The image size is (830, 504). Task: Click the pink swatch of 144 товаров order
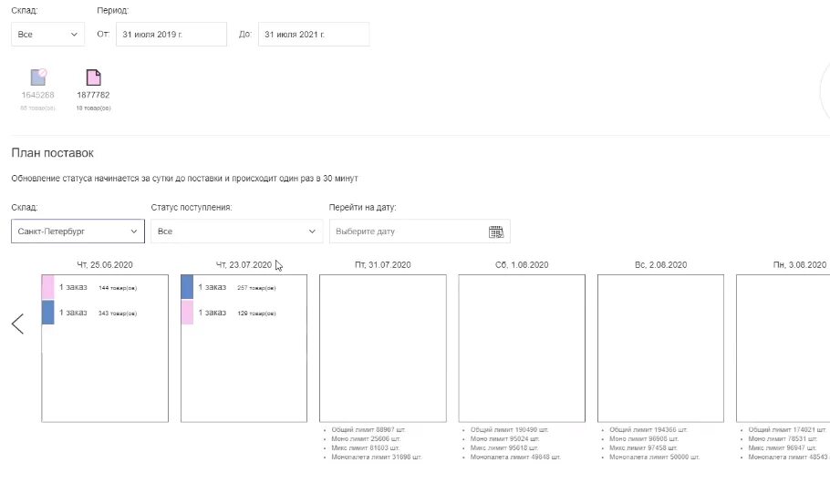47,287
